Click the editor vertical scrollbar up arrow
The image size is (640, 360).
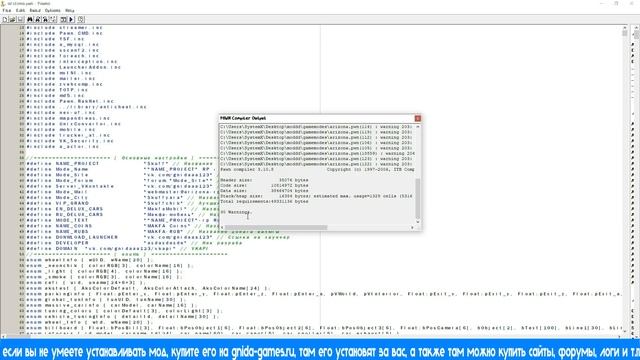click(624, 28)
